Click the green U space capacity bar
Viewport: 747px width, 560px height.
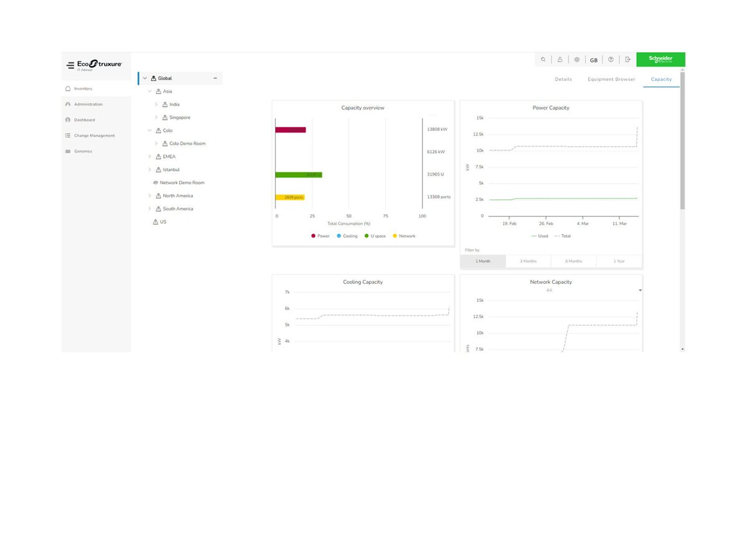point(298,175)
